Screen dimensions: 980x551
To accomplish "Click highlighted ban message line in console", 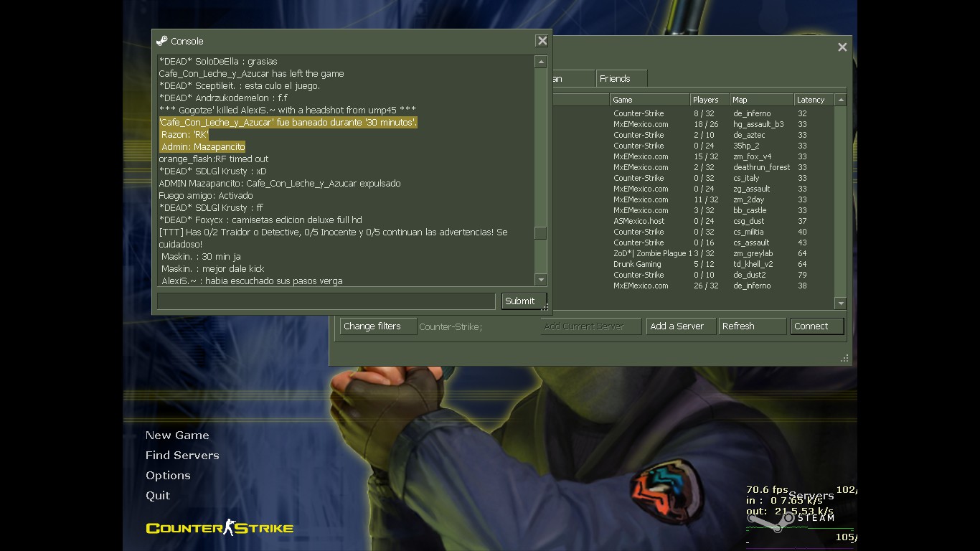I will click(288, 123).
